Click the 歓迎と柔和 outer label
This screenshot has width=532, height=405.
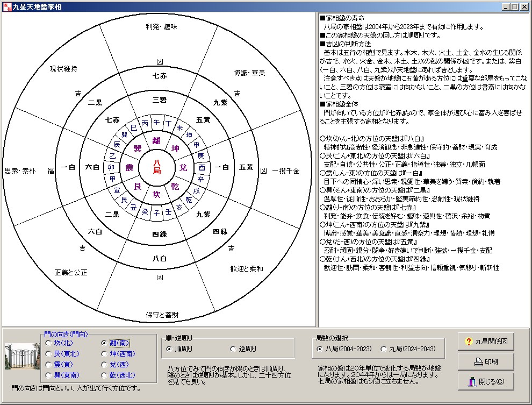[247, 269]
